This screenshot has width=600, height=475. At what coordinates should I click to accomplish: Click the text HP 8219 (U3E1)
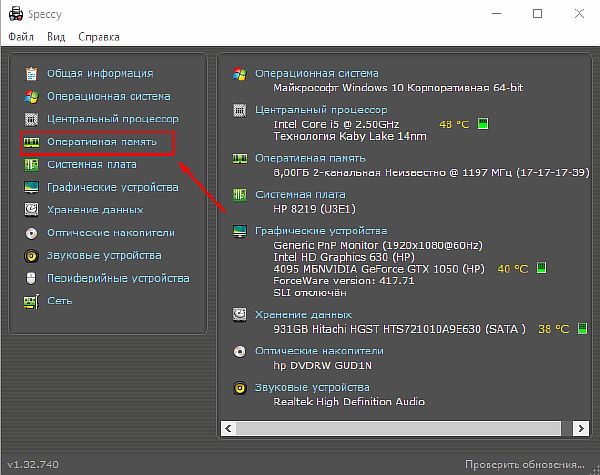point(314,209)
